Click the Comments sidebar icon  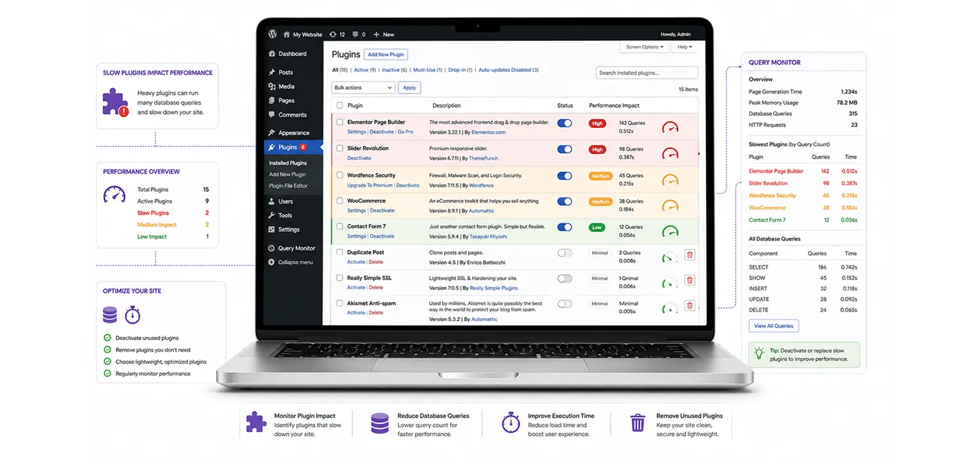(272, 115)
